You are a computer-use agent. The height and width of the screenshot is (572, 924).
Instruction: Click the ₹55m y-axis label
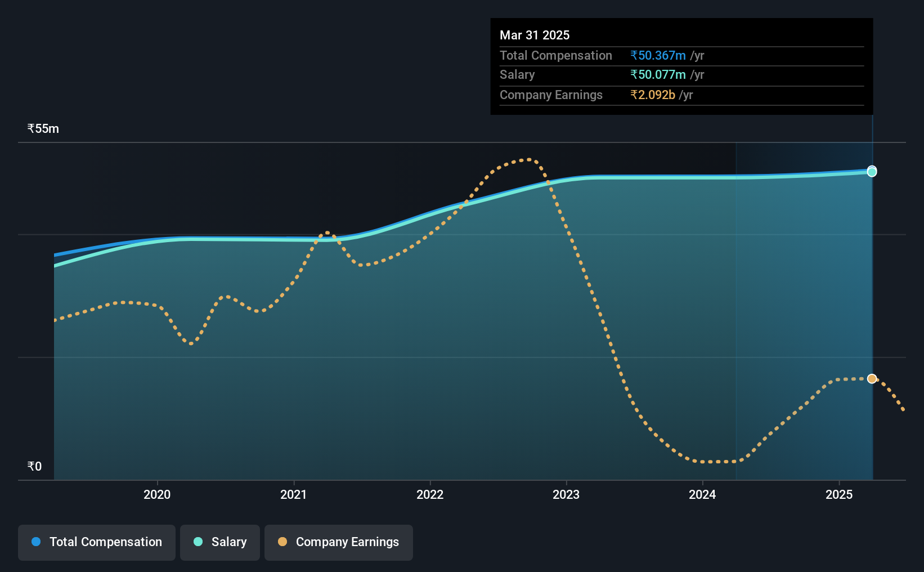pyautogui.click(x=43, y=128)
